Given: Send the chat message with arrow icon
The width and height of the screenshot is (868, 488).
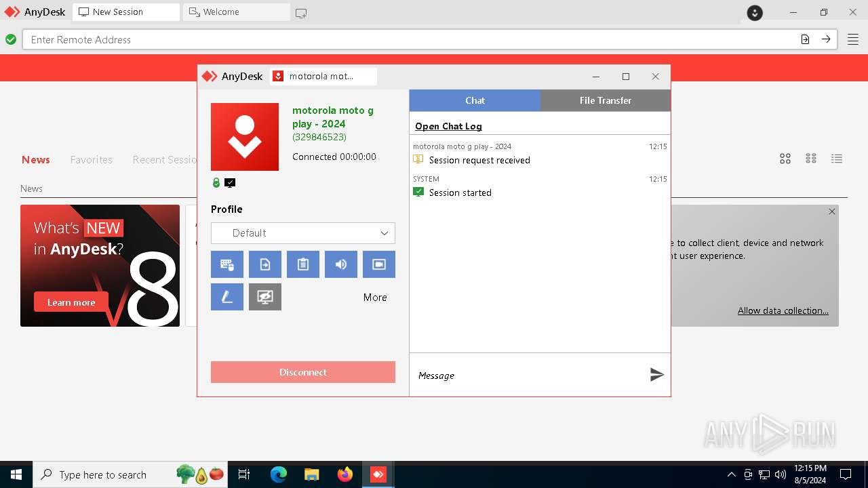Looking at the screenshot, I should click(x=656, y=374).
